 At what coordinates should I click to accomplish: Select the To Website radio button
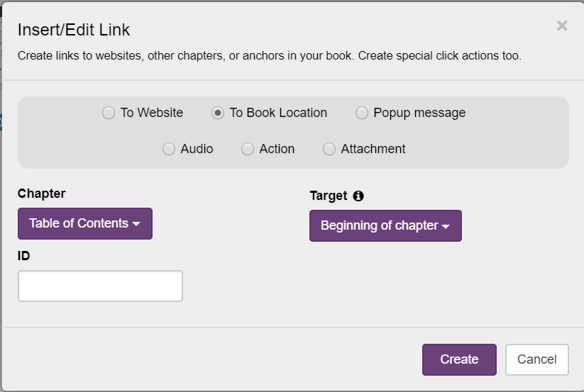click(109, 113)
